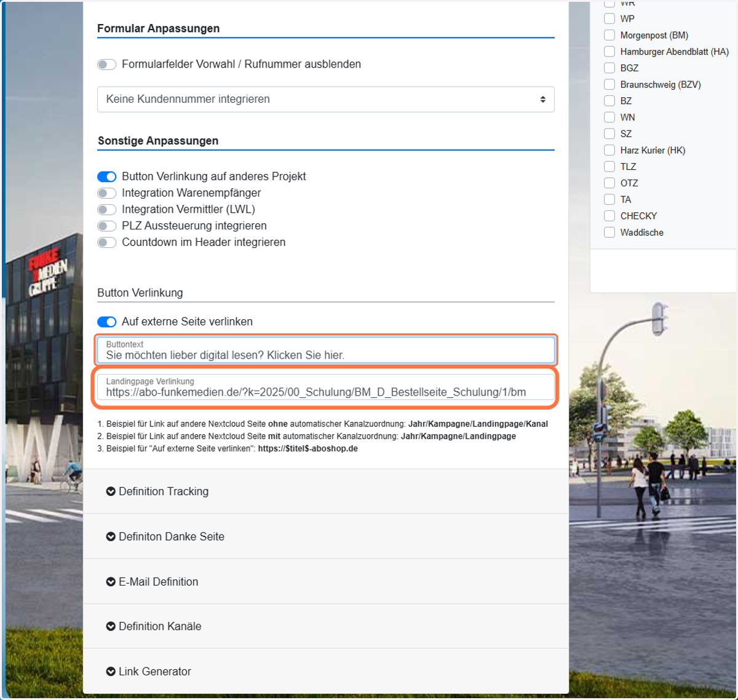Toggle Formularfelder Vorwahl / Rufnummer ausblenden switch
This screenshot has height=700, width=738.
coord(107,65)
